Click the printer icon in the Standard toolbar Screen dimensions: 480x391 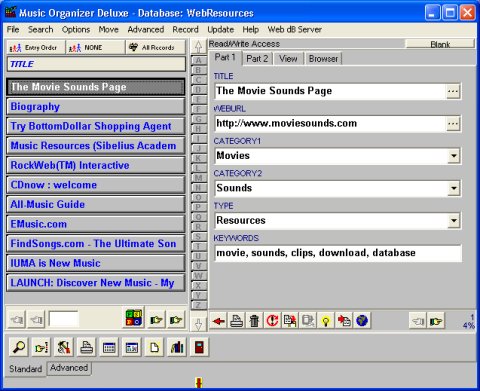86,347
